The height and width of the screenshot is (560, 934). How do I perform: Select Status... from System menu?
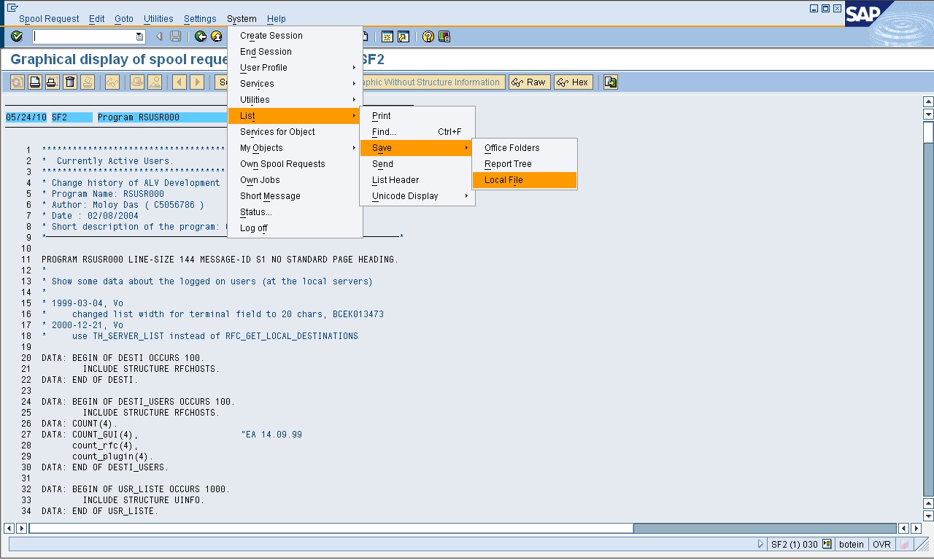pyautogui.click(x=295, y=212)
